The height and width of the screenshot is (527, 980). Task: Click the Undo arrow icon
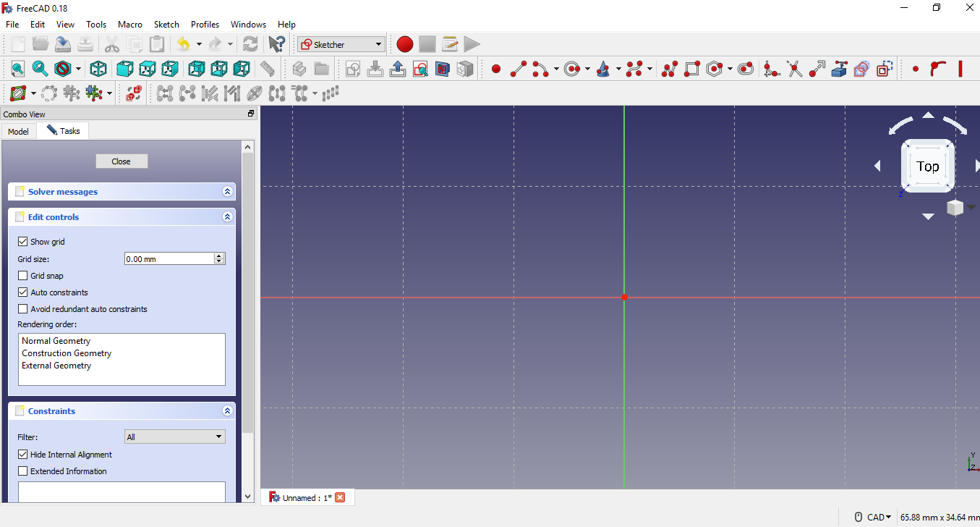pyautogui.click(x=184, y=44)
